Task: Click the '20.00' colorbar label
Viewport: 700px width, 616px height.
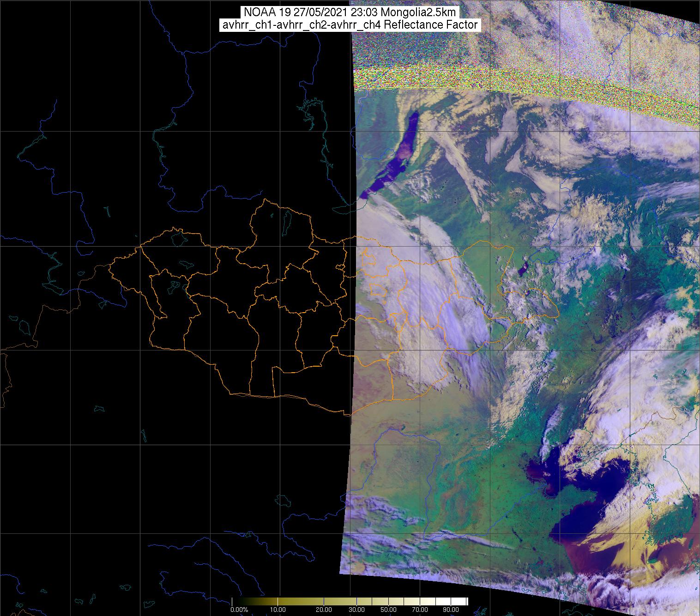Action: (324, 610)
